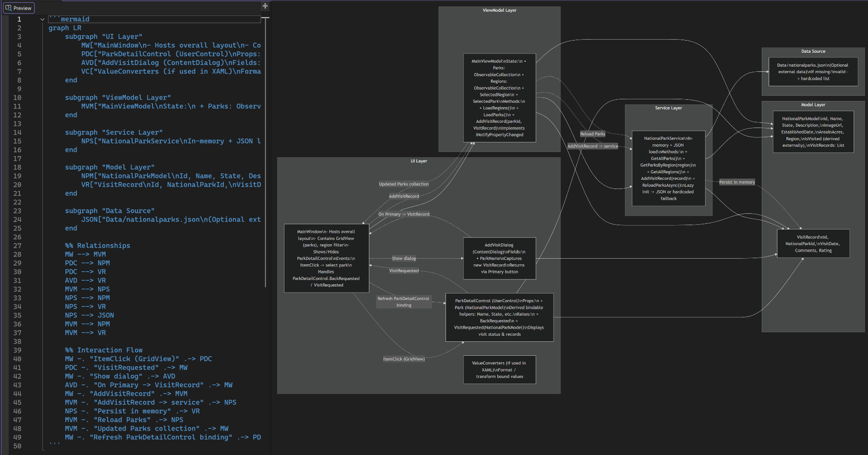The height and width of the screenshot is (455, 868).
Task: Click the "ViewModel Layer" subgraph title
Action: click(500, 10)
